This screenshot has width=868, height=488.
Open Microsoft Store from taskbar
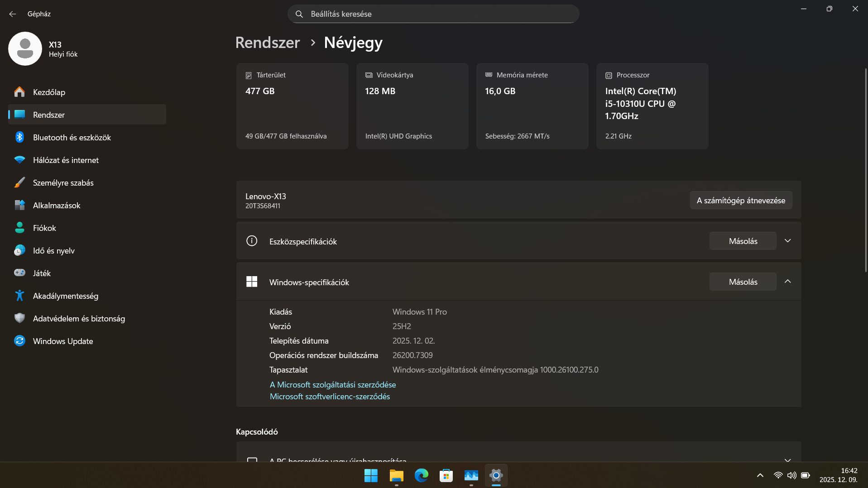(446, 475)
